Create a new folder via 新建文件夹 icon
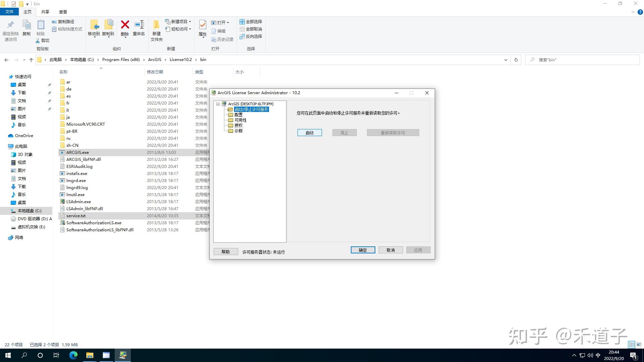The width and height of the screenshot is (644, 362). [156, 29]
